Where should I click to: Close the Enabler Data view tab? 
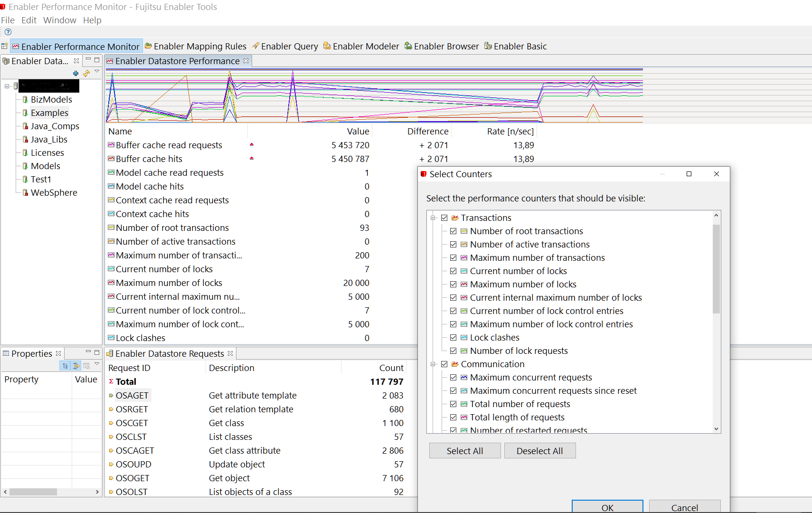(76, 61)
